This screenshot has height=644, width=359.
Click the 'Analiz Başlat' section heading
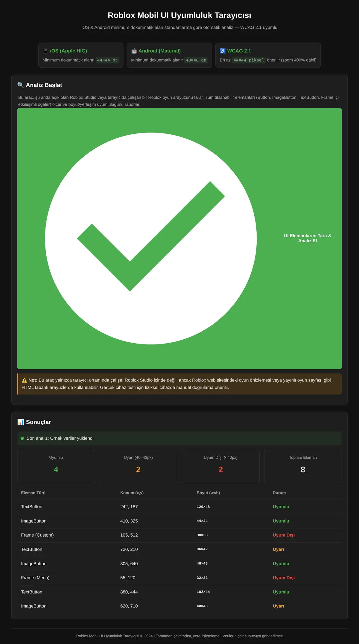[44, 85]
